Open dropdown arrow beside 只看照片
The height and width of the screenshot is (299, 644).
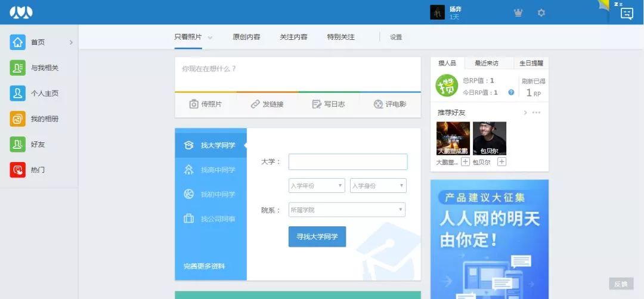[x=210, y=38]
